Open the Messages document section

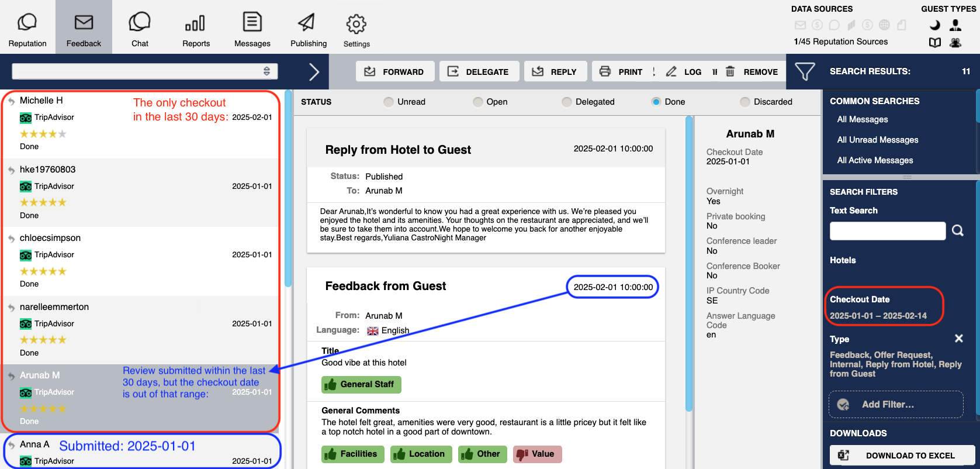252,22
